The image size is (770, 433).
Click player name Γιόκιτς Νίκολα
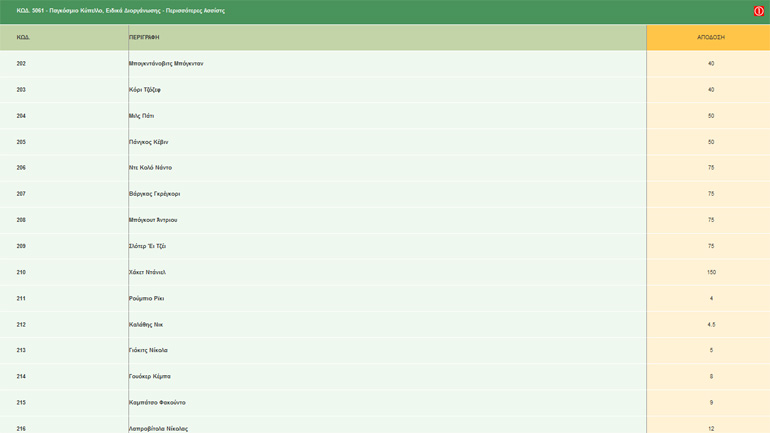pos(148,351)
